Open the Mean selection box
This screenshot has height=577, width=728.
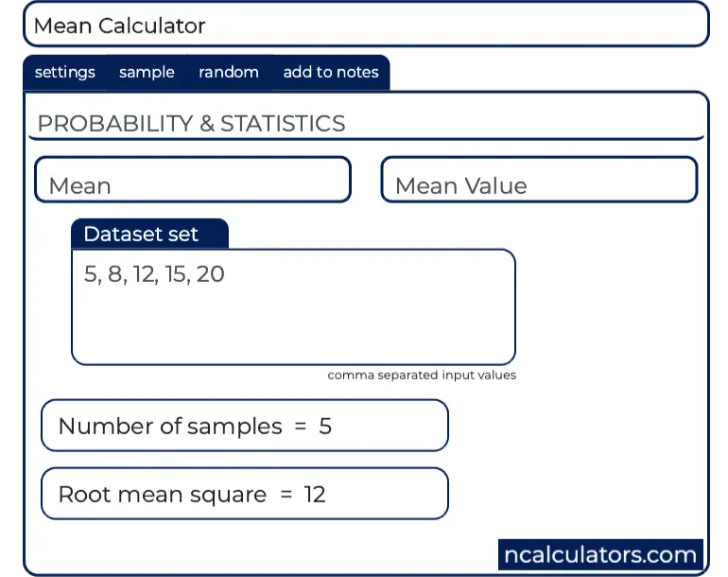193,180
